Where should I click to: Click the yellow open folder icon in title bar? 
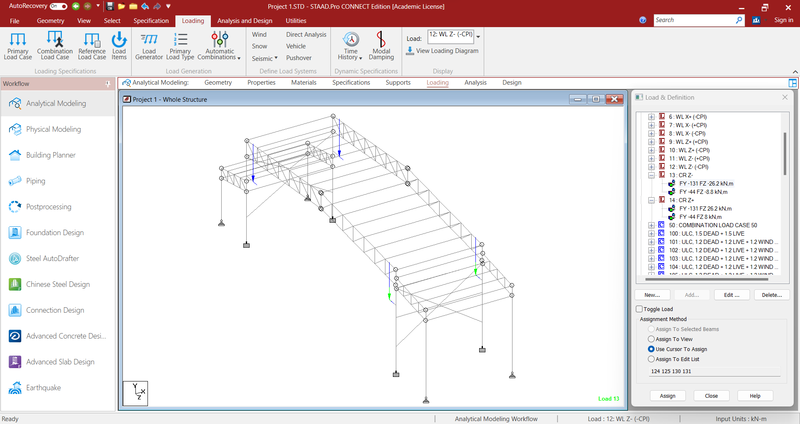(121, 7)
